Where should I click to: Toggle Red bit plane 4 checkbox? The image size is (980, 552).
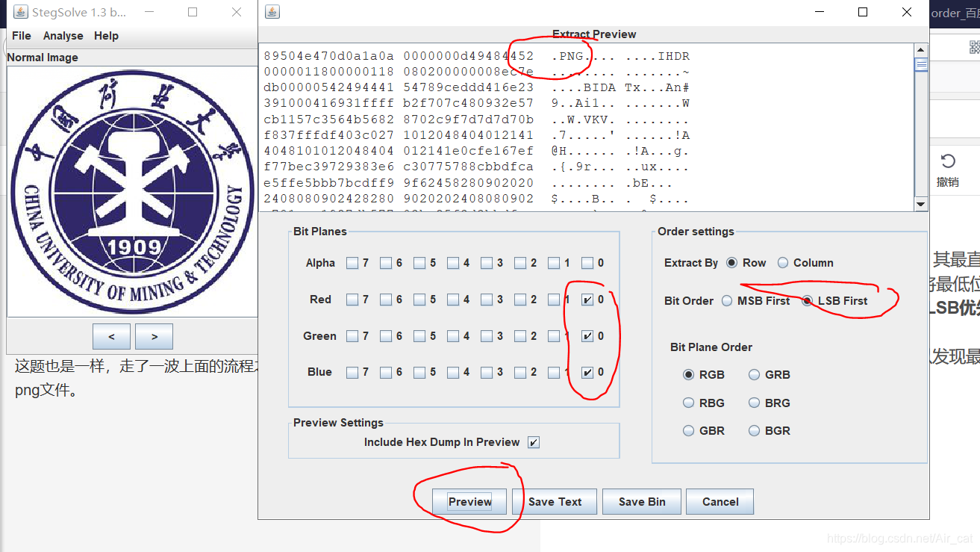453,300
